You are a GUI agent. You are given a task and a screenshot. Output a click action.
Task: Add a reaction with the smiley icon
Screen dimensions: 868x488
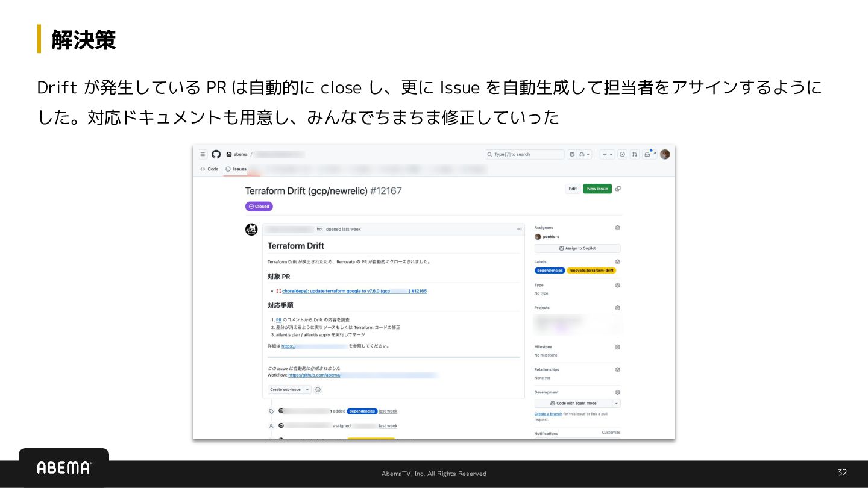click(x=318, y=390)
